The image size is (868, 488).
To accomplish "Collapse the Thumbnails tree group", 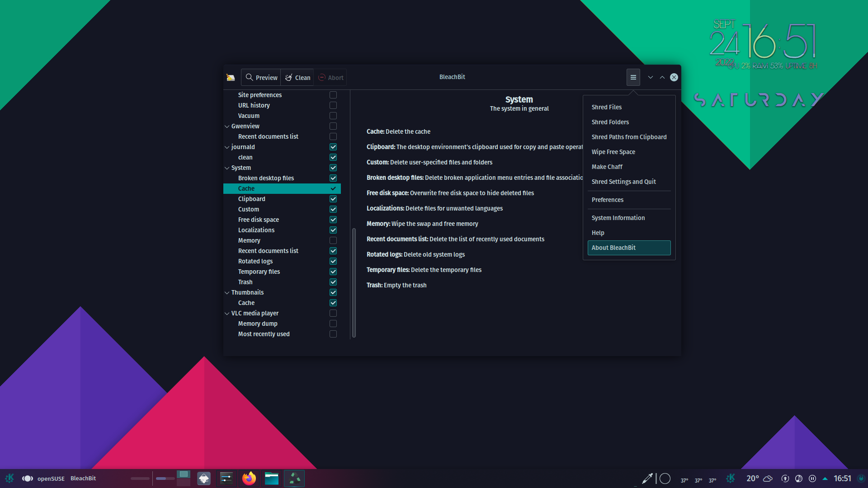I will click(x=227, y=293).
